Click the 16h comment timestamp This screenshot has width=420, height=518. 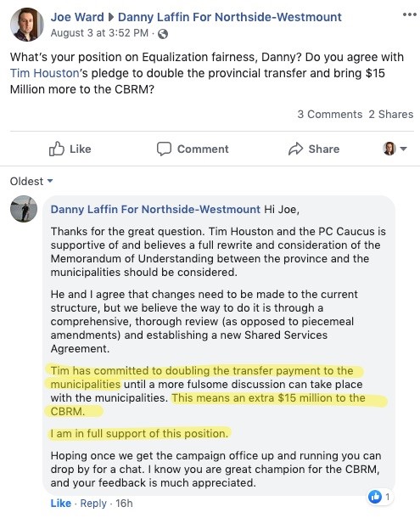tap(124, 503)
